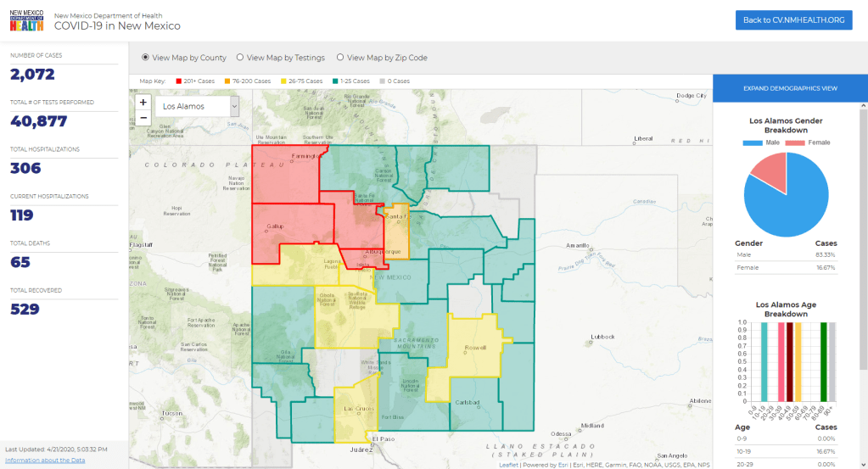The width and height of the screenshot is (868, 469).
Task: Select View Map by County radio button
Action: pyautogui.click(x=145, y=58)
